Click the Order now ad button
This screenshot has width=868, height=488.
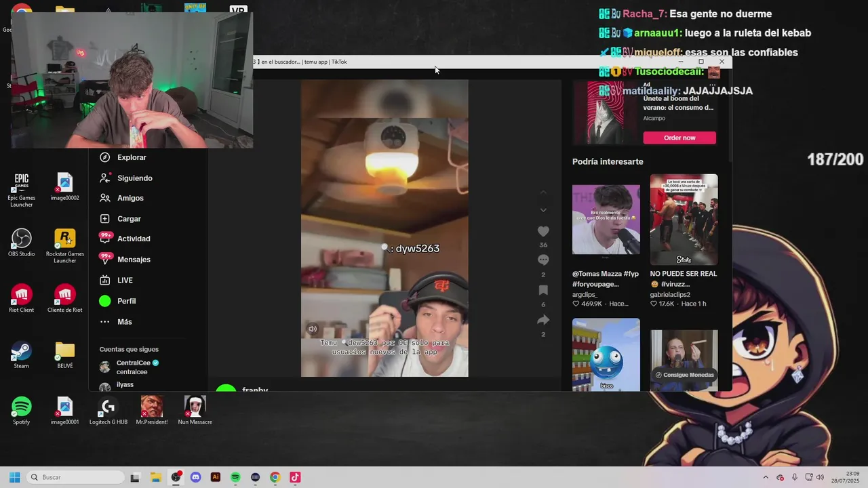click(x=679, y=138)
